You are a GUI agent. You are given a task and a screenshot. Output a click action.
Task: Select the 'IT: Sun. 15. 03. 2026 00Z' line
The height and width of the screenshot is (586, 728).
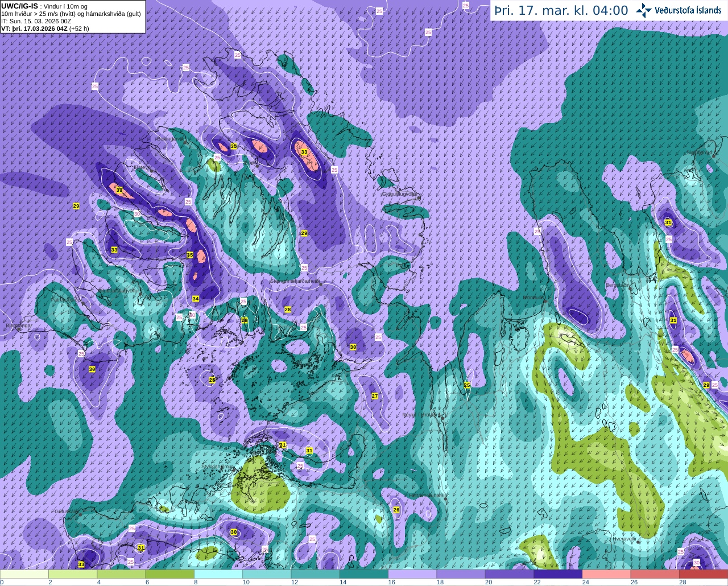coord(36,20)
